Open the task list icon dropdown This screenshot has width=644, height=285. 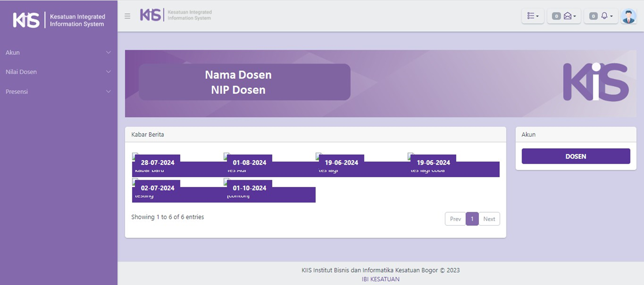point(533,16)
